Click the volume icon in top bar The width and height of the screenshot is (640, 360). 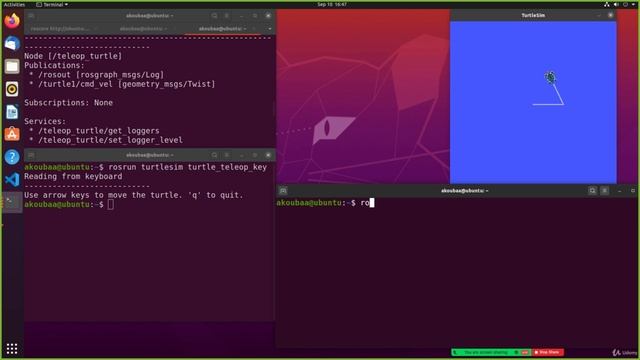[x=616, y=4]
